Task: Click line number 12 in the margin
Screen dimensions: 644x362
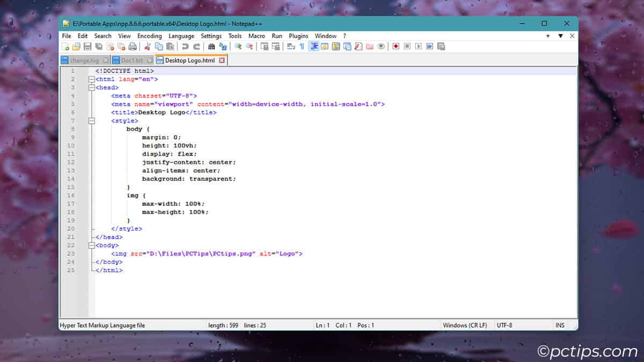Action: coord(72,162)
